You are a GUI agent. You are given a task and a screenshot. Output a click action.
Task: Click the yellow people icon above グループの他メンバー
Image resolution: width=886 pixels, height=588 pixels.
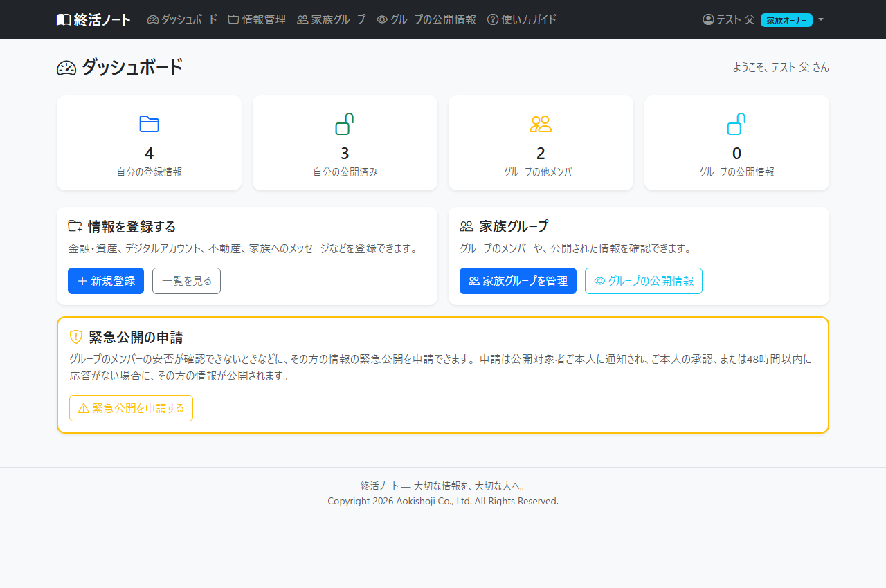click(541, 124)
